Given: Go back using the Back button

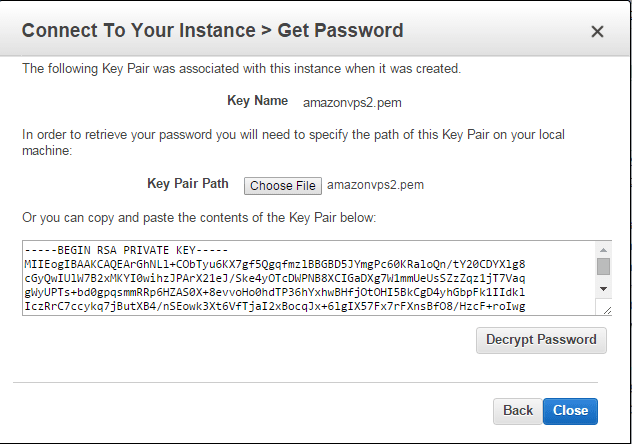Looking at the screenshot, I should click(x=518, y=411).
